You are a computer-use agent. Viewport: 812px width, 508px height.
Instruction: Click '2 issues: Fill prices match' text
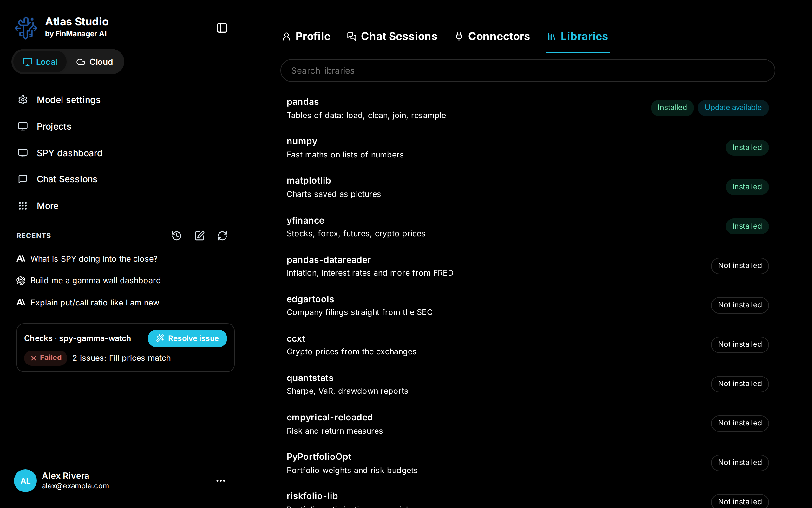point(121,358)
